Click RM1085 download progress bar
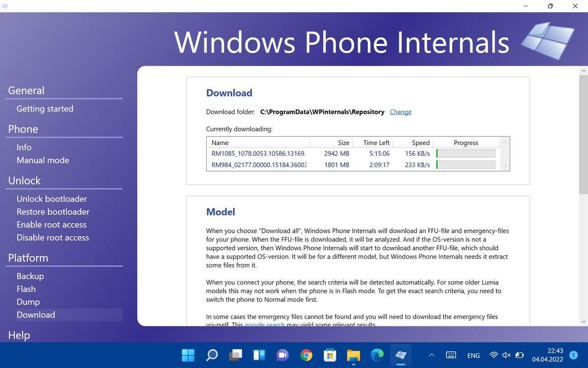This screenshot has width=588, height=368. click(x=466, y=153)
